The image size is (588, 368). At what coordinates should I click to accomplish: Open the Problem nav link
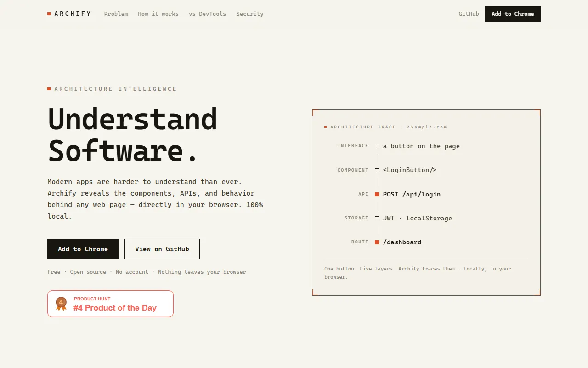pos(116,14)
